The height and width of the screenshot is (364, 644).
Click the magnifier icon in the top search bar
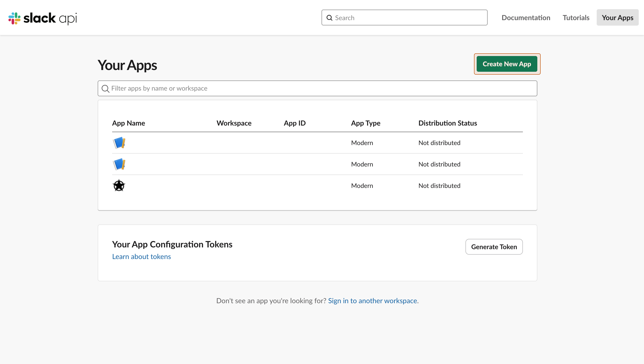click(329, 17)
